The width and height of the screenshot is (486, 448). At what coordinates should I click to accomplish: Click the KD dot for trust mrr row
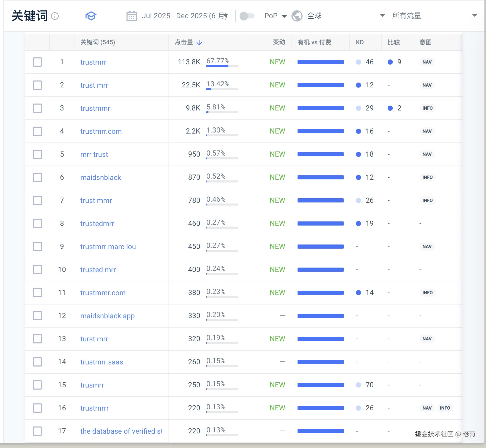point(358,85)
